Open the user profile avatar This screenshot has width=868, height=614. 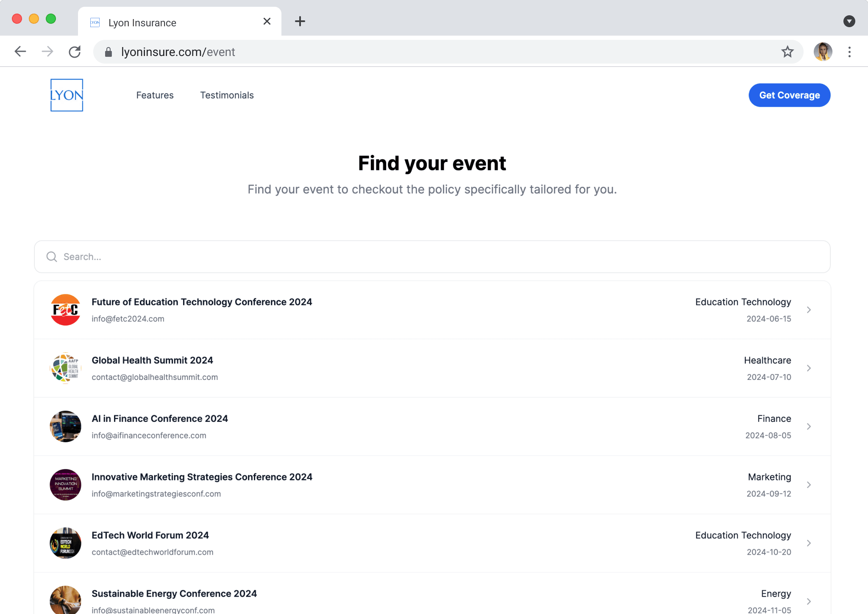click(822, 52)
